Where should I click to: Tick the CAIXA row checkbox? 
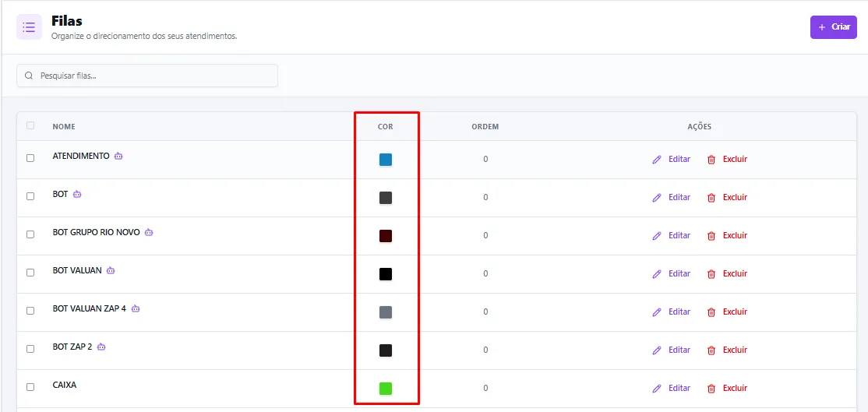[x=30, y=387]
